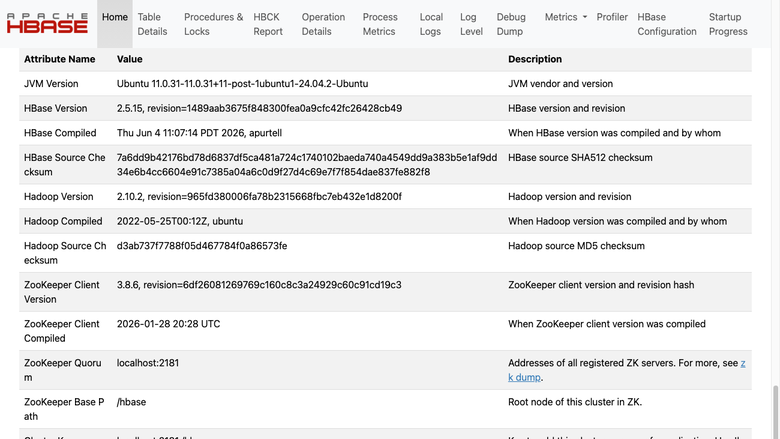Click the Hadoop Compiled attribute name

(63, 221)
